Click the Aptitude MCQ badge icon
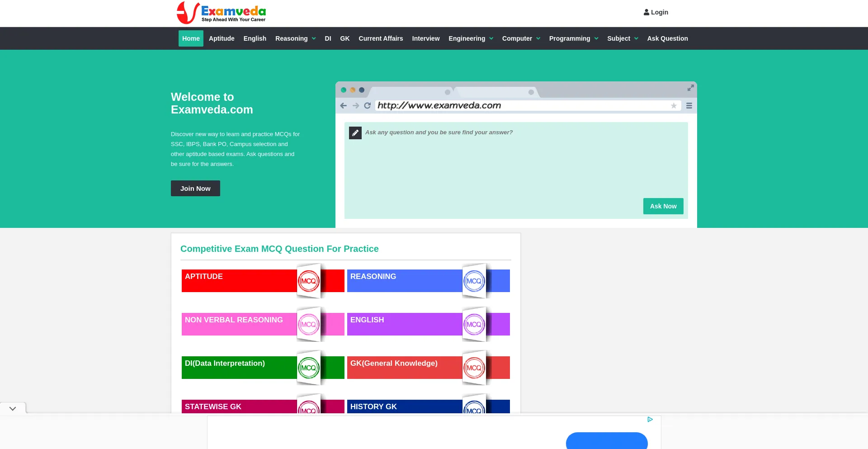 click(x=308, y=281)
